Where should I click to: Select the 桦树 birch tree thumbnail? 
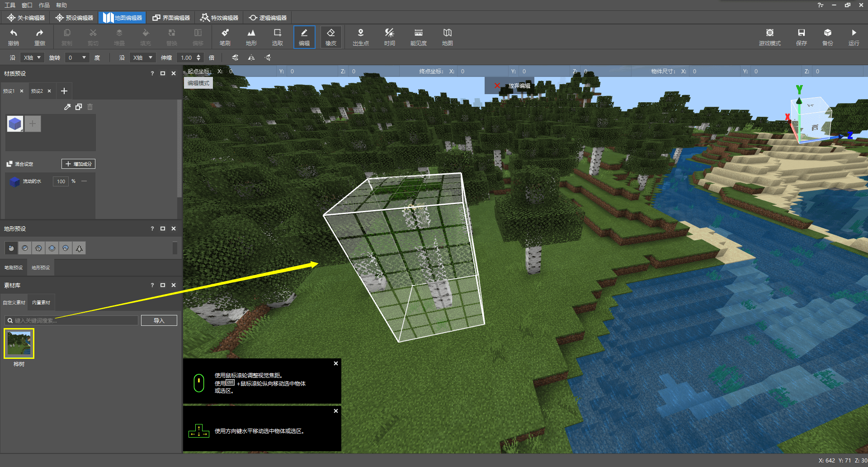[x=19, y=343]
